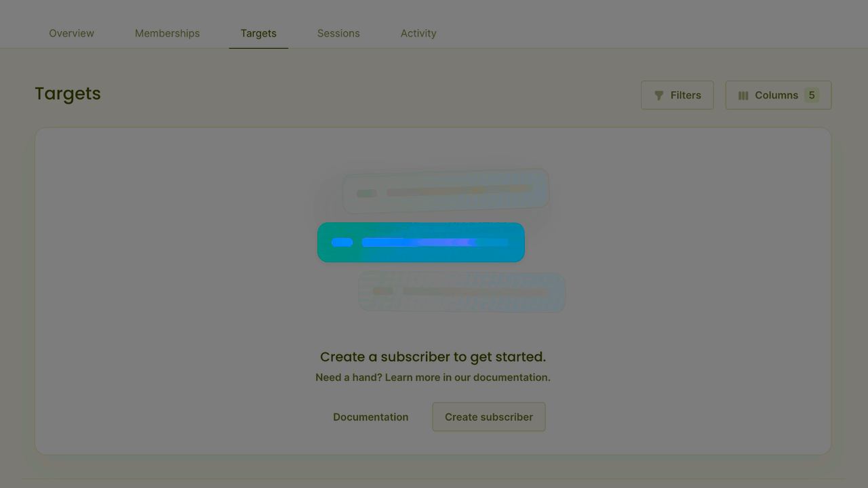
Task: Click 'Create a subscriber to get started' text
Action: (433, 357)
